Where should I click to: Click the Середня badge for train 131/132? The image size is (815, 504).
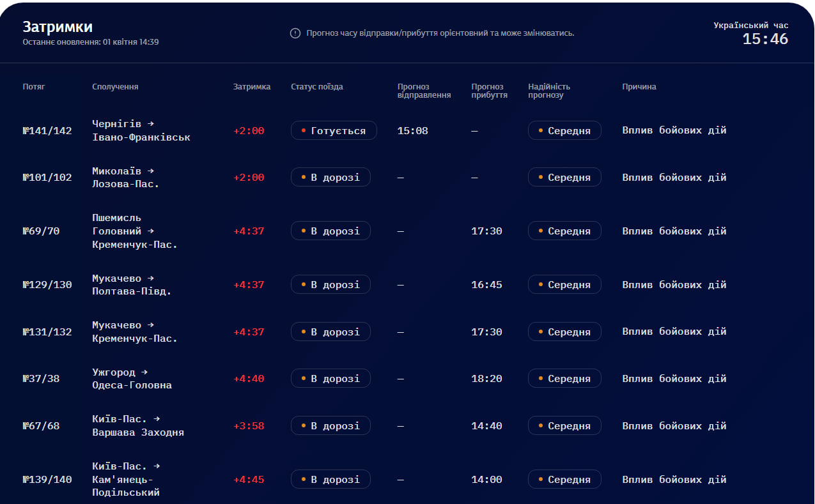[x=564, y=332]
